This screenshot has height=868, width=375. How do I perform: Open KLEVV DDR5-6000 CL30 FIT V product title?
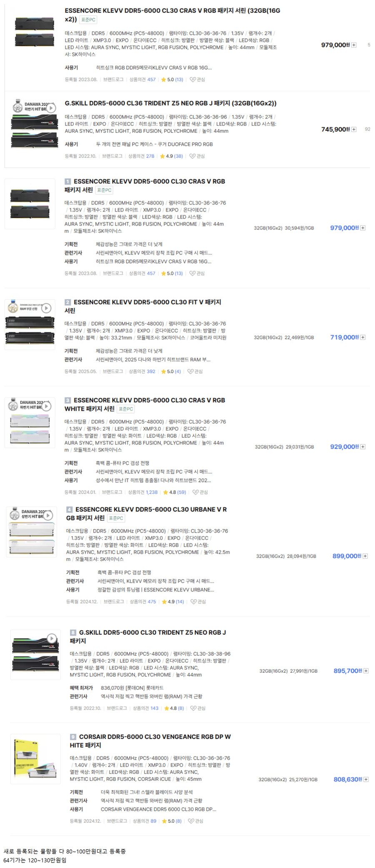point(143,307)
